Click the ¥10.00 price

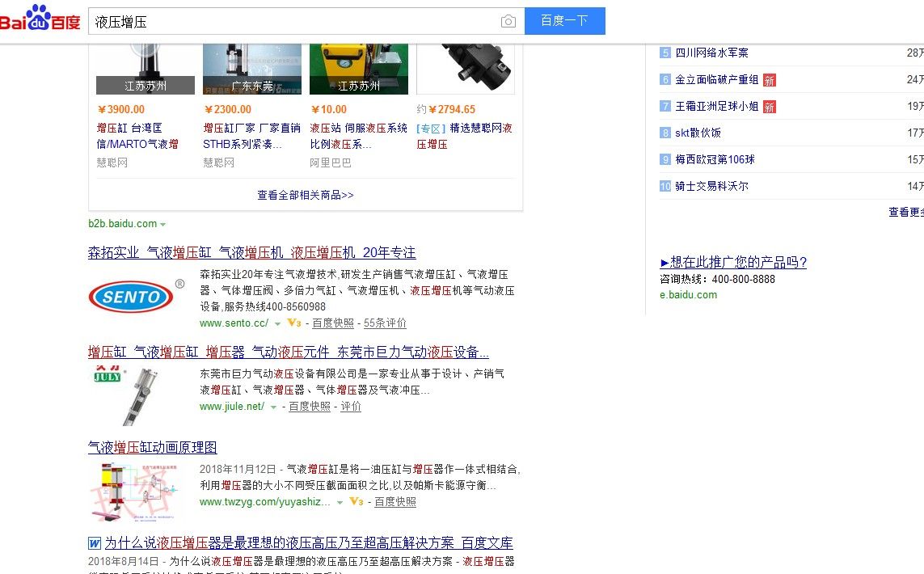click(329, 110)
